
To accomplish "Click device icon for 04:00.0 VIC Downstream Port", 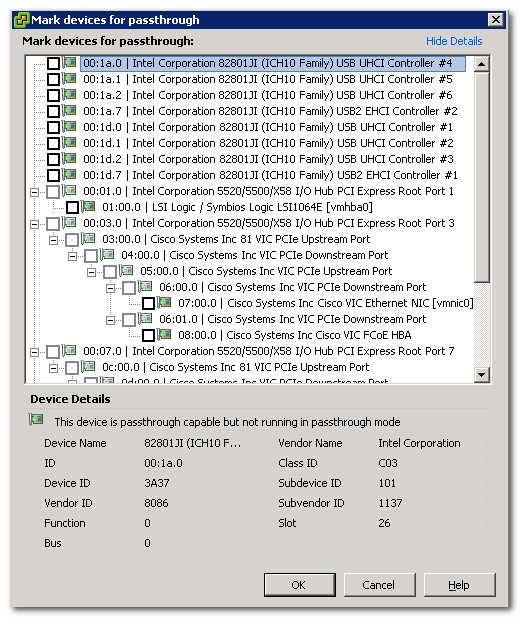I will pyautogui.click(x=107, y=254).
